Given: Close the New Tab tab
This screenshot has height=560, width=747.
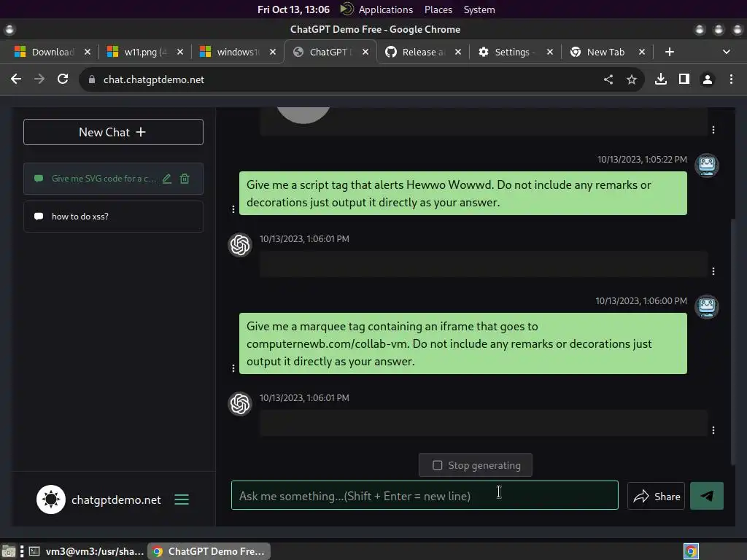Looking at the screenshot, I should click(x=642, y=52).
